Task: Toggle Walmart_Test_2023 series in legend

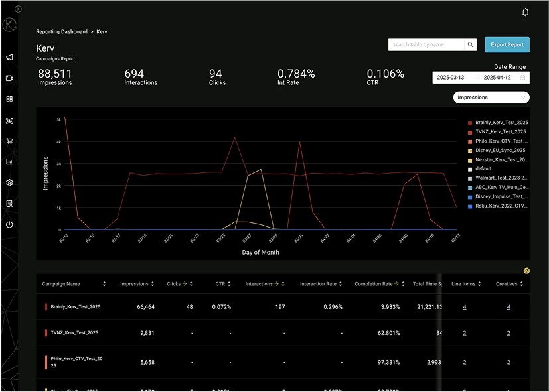Action: point(497,178)
